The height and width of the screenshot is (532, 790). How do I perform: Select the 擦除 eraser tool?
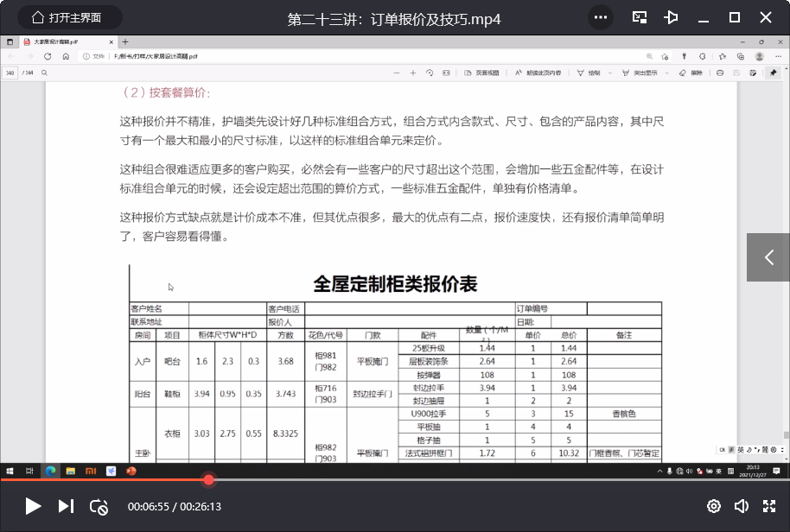(691, 73)
